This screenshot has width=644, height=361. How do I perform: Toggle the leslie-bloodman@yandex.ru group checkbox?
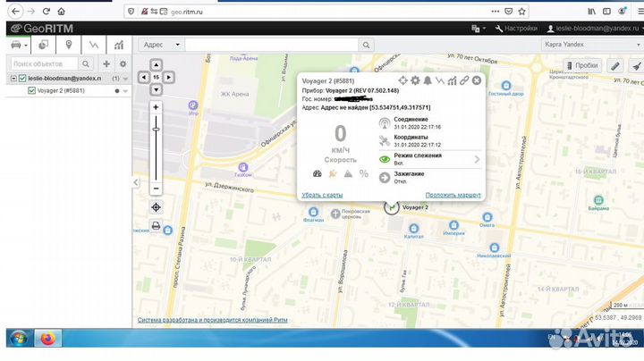pyautogui.click(x=22, y=79)
